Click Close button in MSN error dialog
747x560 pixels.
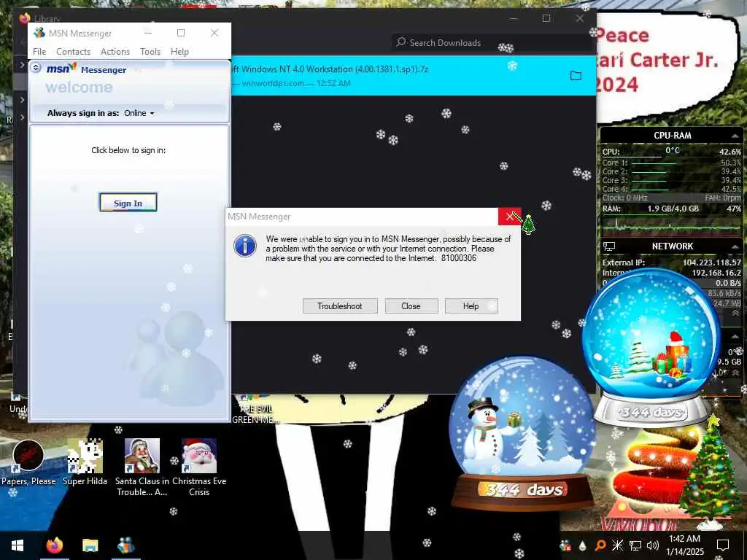tap(411, 306)
